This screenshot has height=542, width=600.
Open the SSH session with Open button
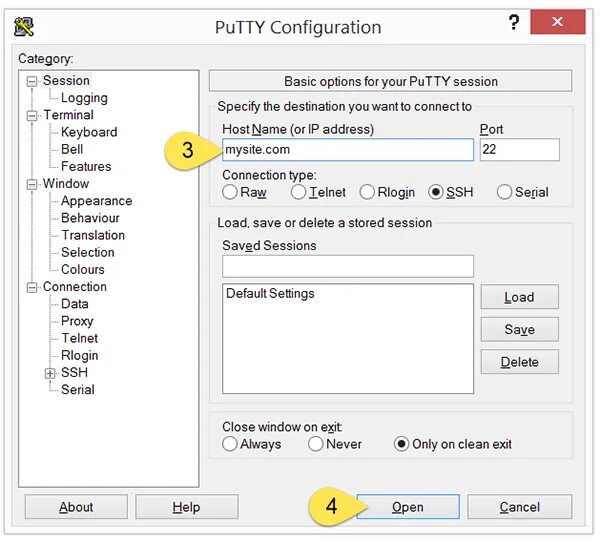pos(408,507)
